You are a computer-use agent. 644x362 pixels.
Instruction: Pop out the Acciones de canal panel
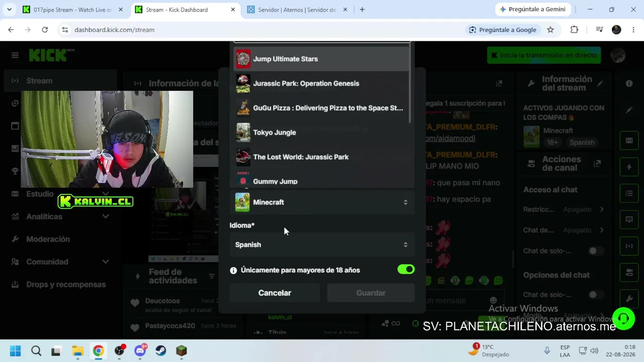[597, 163]
